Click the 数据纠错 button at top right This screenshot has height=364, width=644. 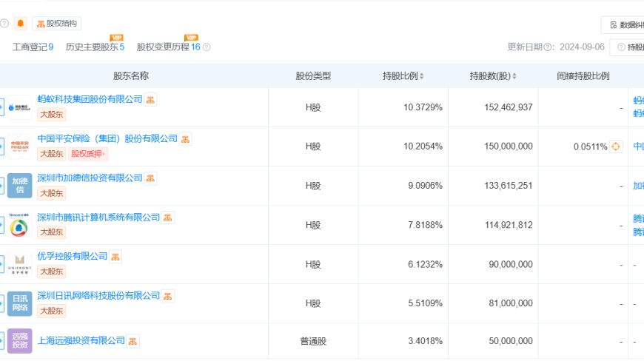tap(623, 25)
